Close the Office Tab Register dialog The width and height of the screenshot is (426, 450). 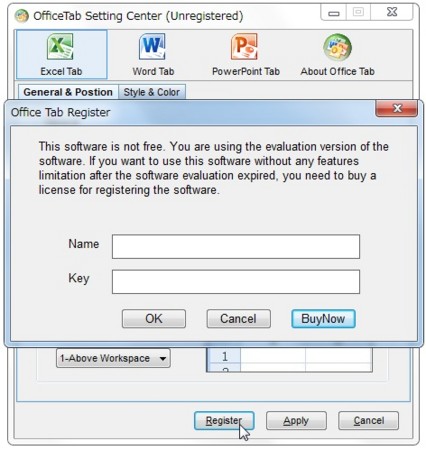tap(396, 109)
